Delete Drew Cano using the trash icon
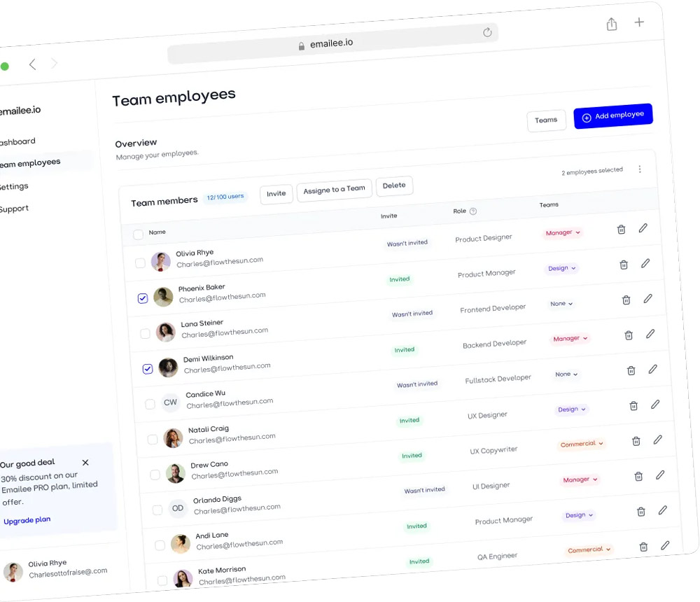This screenshot has width=700, height=602. pyautogui.click(x=636, y=441)
